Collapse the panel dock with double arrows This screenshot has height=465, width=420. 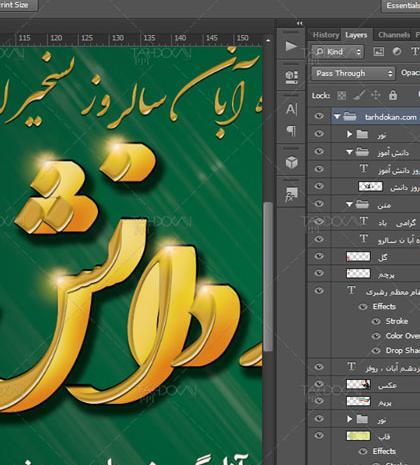coord(300,23)
